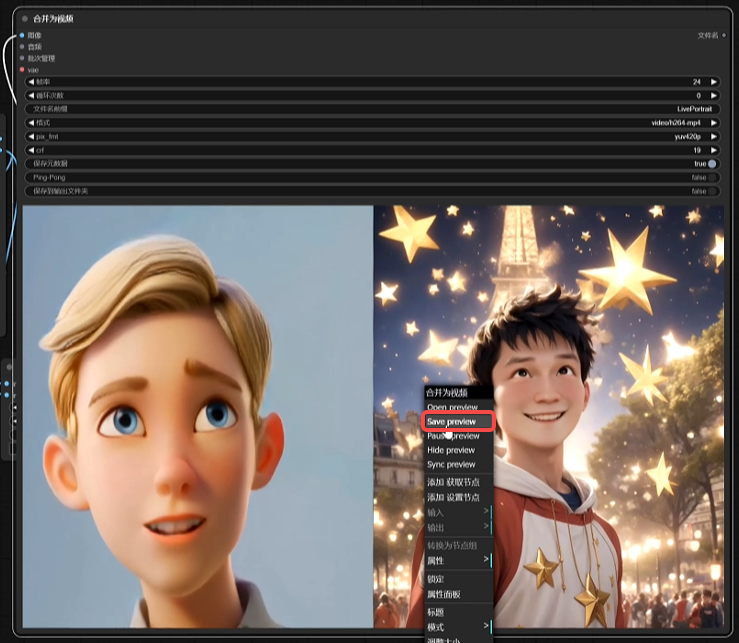
Task: Toggle the 保存到输出文件夹 switch
Action: tap(712, 191)
